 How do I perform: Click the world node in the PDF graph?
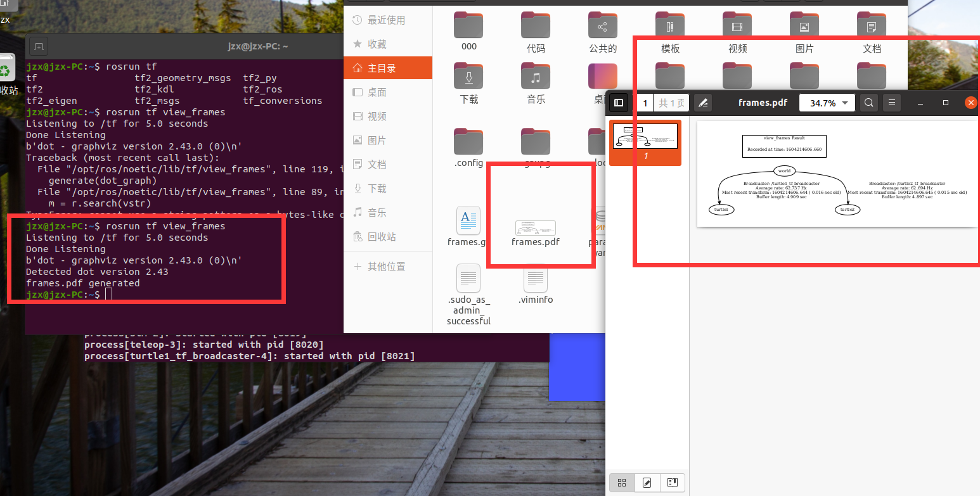[x=784, y=170]
